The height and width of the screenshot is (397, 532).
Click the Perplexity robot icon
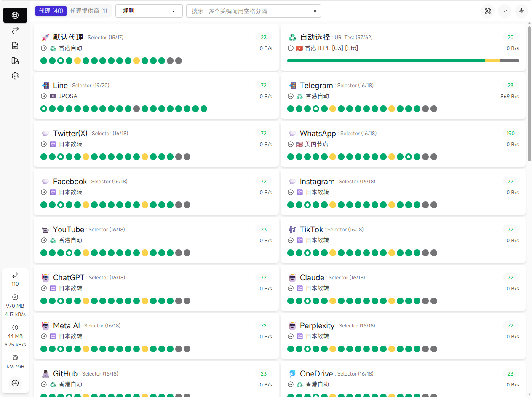click(x=292, y=325)
